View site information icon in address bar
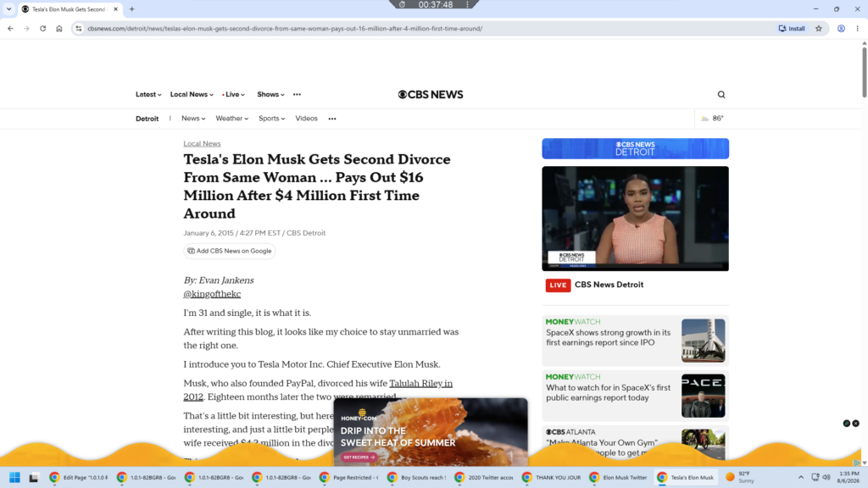Screen dimensions: 868x488 coord(79,28)
